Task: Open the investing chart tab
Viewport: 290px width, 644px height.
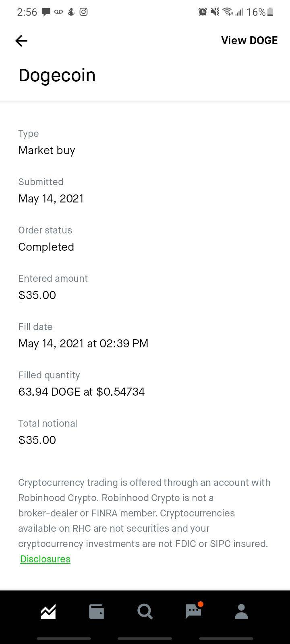Action: coord(48,611)
